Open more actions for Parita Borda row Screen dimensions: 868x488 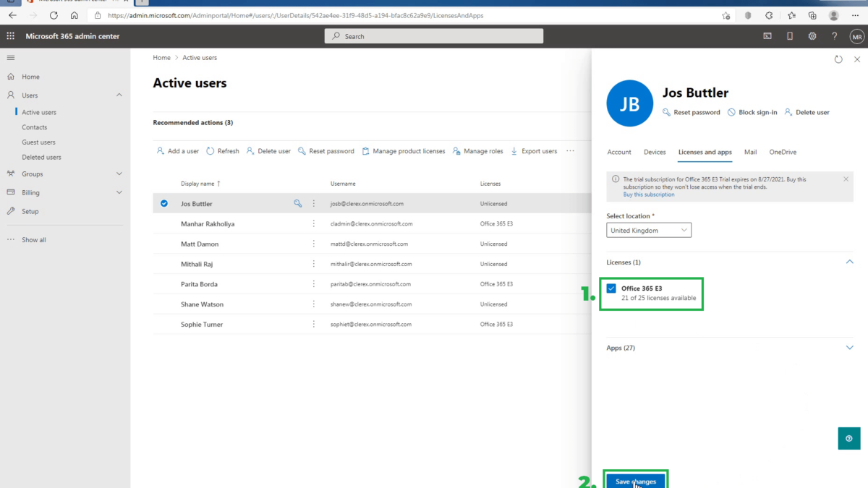(314, 284)
